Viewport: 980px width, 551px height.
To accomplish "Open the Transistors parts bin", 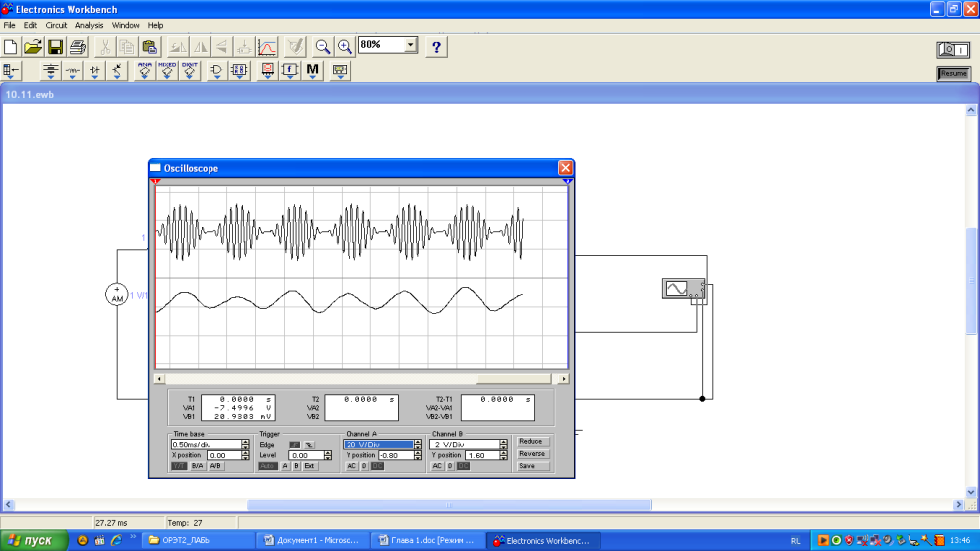I will point(117,70).
